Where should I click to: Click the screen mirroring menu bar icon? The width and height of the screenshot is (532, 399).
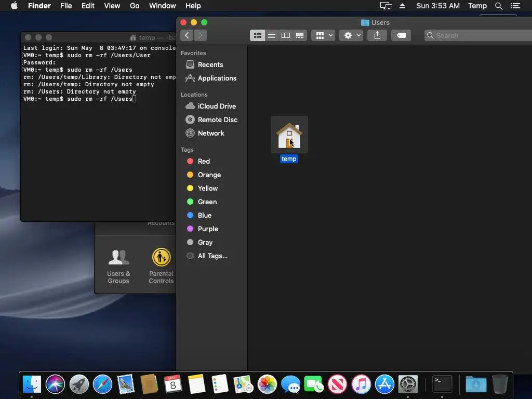click(x=386, y=6)
